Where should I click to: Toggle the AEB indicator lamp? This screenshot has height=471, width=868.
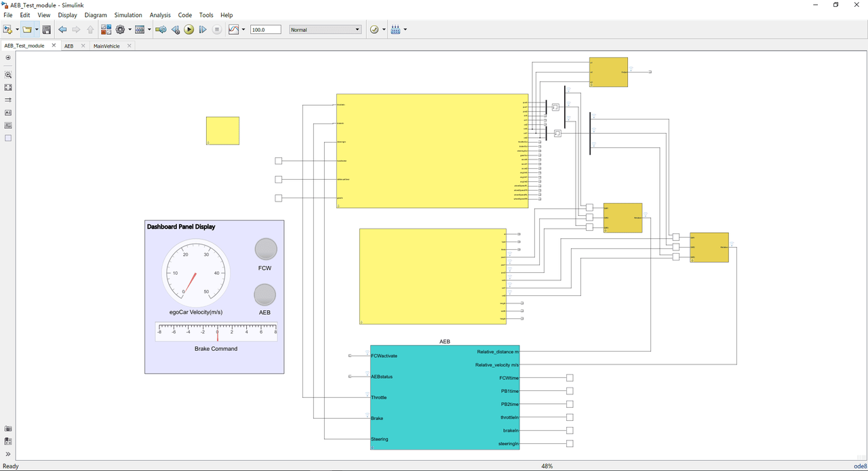(264, 295)
